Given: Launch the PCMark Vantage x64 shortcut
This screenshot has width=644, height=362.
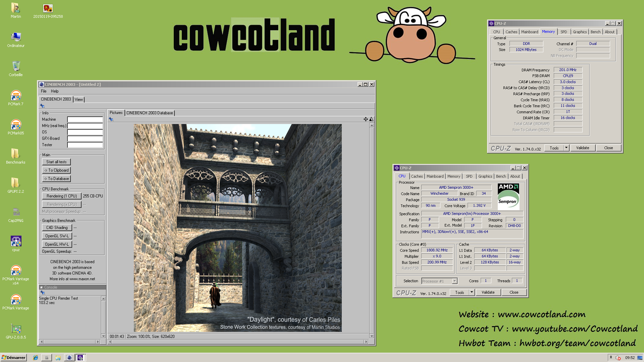Looking at the screenshot, I should click(x=16, y=275).
